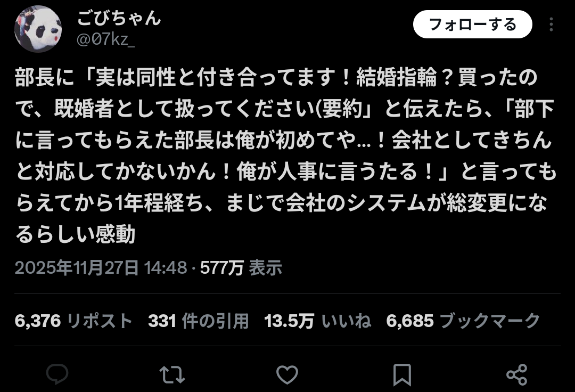Click the tweet line と対応してかないかん
The height and width of the screenshot is (392, 575).
(286, 171)
